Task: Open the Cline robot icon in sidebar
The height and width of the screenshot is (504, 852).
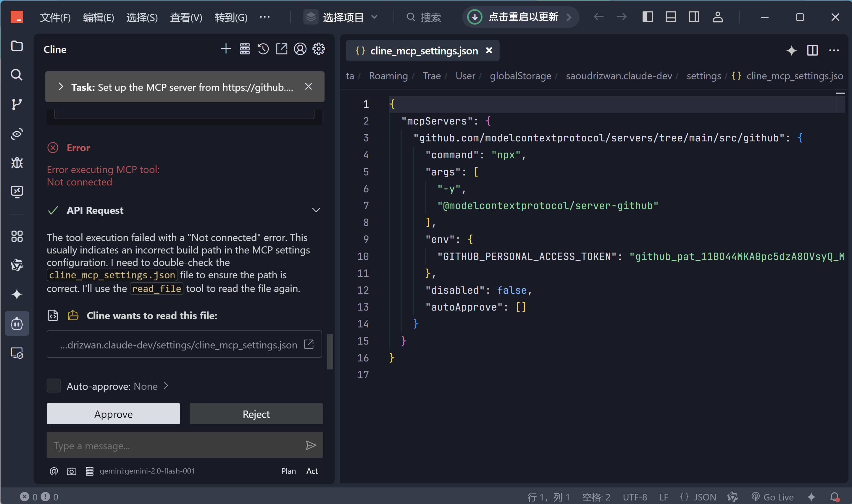Action: (x=17, y=324)
